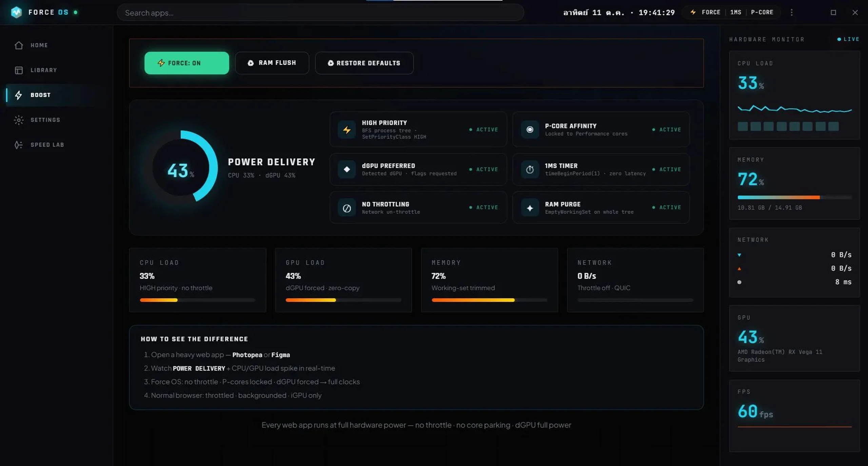Image resolution: width=868 pixels, height=466 pixels.
Task: Click the P-Core Affinity ACTIVE status
Action: tap(667, 129)
